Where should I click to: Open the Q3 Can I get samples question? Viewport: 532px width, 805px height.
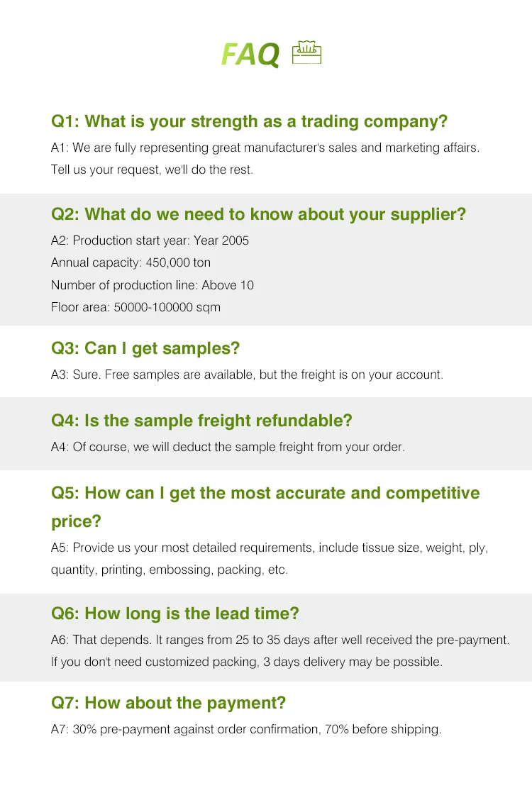[x=145, y=348]
